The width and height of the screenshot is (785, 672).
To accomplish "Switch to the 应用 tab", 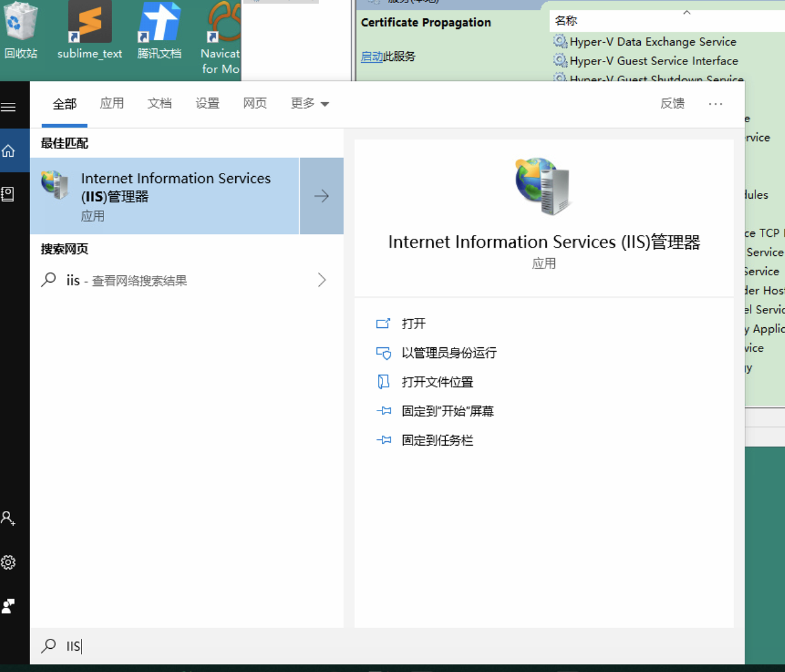I will [112, 103].
